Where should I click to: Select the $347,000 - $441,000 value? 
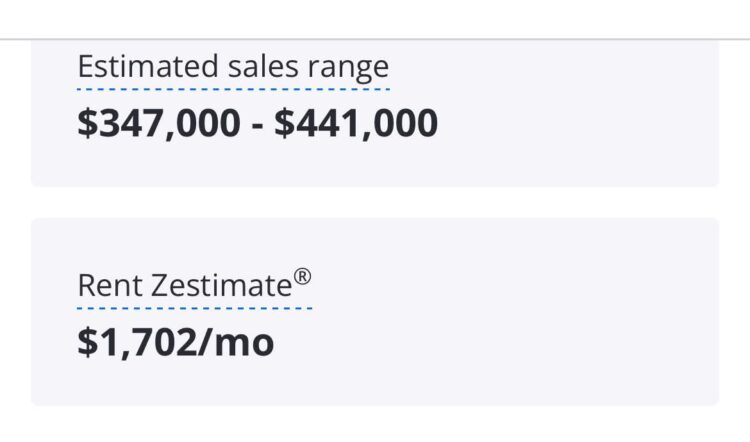(x=257, y=123)
